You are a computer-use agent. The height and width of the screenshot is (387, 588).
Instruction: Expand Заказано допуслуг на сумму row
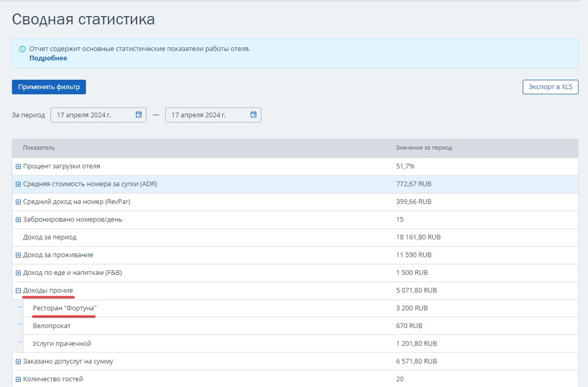tap(18, 362)
